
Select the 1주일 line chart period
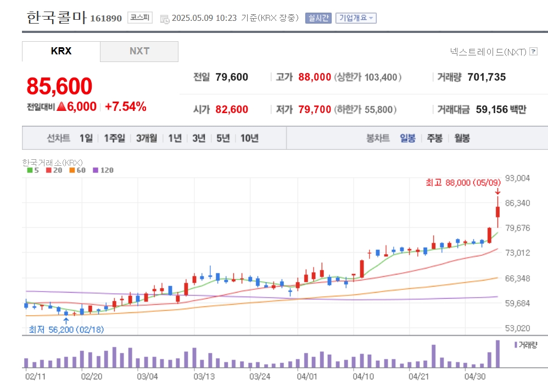point(114,138)
